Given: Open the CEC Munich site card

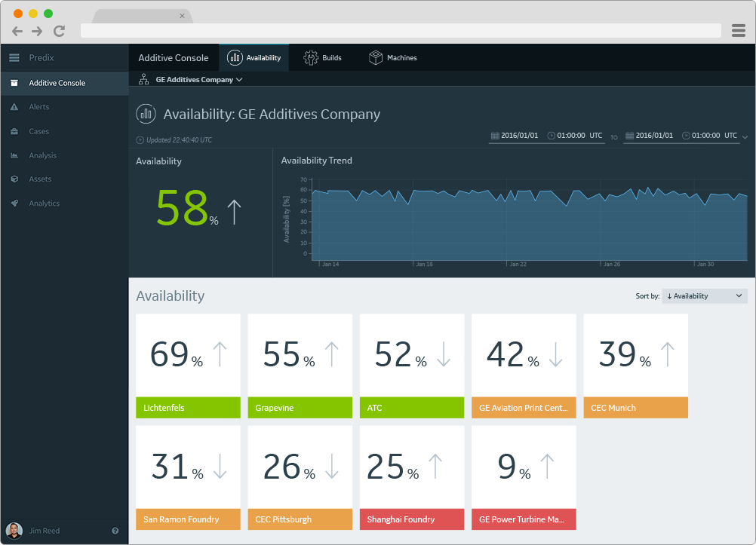Looking at the screenshot, I should click(x=635, y=366).
